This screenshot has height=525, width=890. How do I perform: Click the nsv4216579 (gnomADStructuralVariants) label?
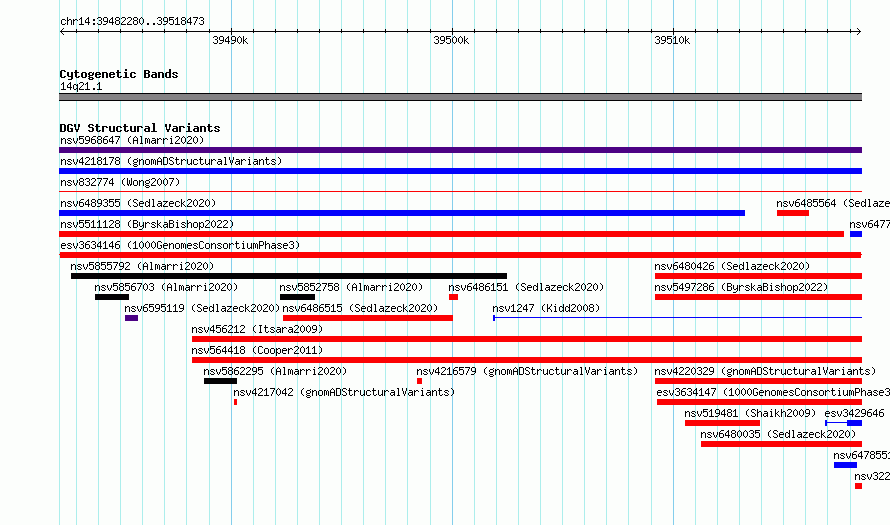point(527,371)
